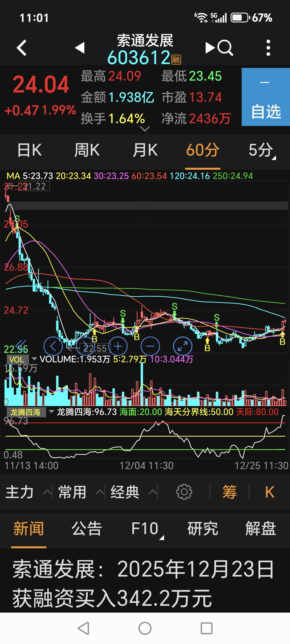The height and width of the screenshot is (644, 290).
Task: Tap the 天际:80.00 indicator label
Action: pos(257,412)
